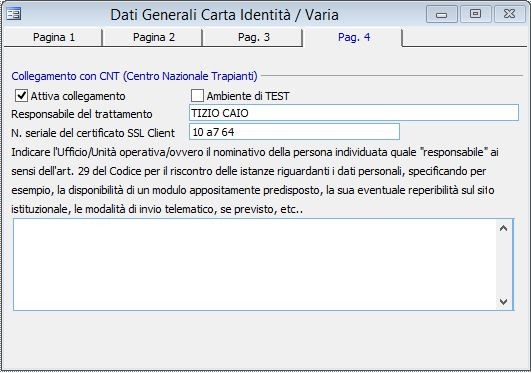Click the text area scroll up arrow
The image size is (531, 373).
click(504, 228)
